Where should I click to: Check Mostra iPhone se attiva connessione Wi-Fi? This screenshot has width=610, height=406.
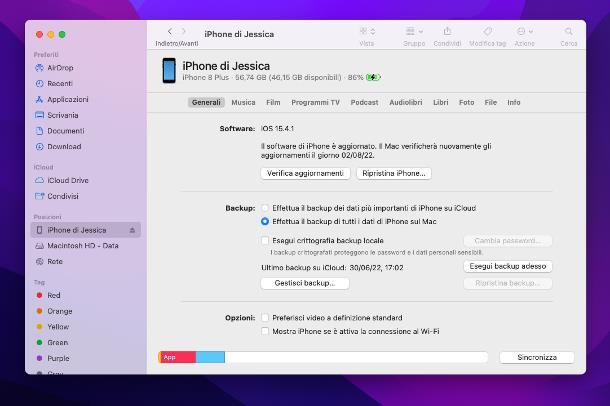(265, 331)
